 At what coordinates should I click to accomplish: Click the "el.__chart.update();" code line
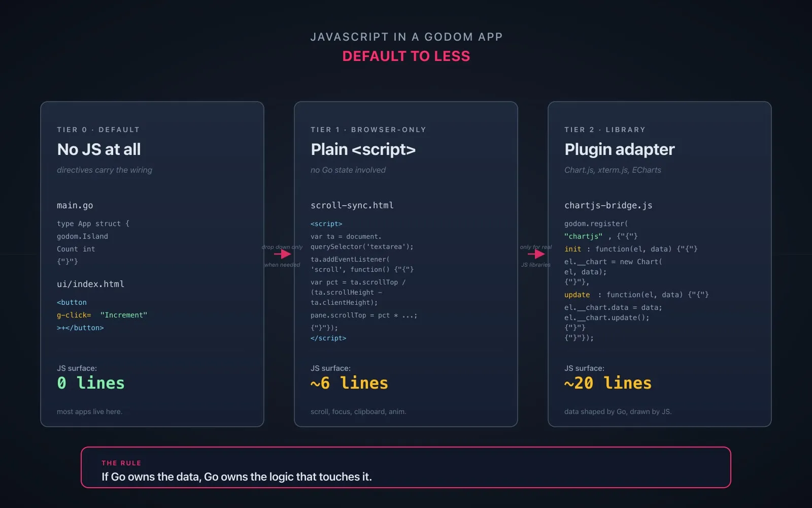coord(607,317)
